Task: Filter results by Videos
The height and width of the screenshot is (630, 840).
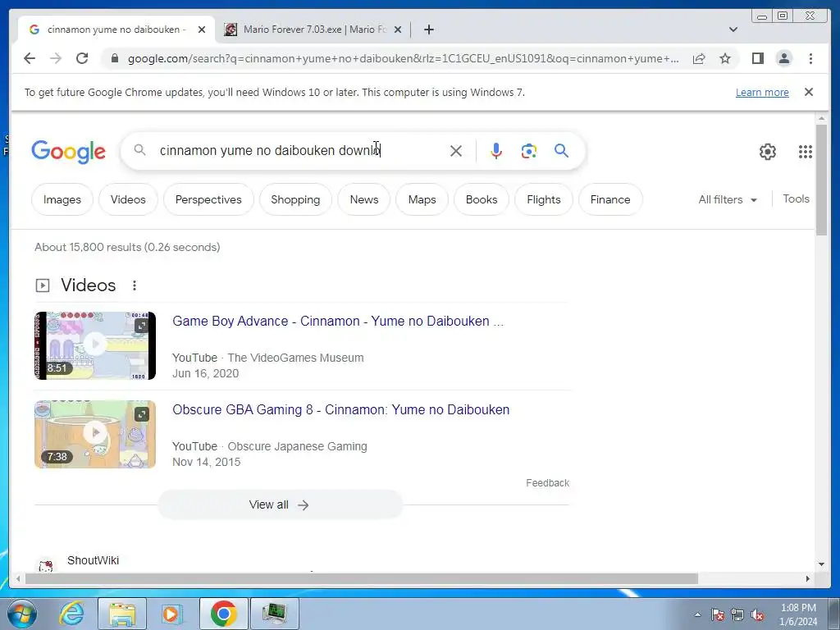Action: tap(128, 199)
